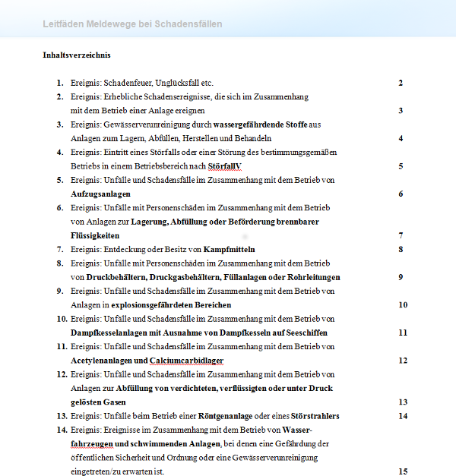Screen dimensions: 456x476
Task: Click the bold word 'Störstrahlers'
Action: click(x=312, y=416)
